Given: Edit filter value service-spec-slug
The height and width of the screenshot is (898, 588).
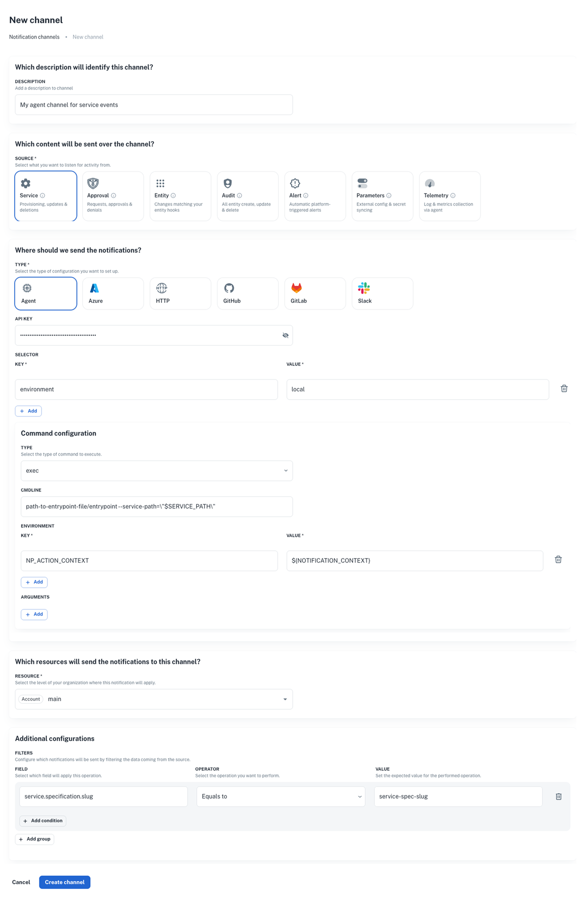Looking at the screenshot, I should coord(458,797).
